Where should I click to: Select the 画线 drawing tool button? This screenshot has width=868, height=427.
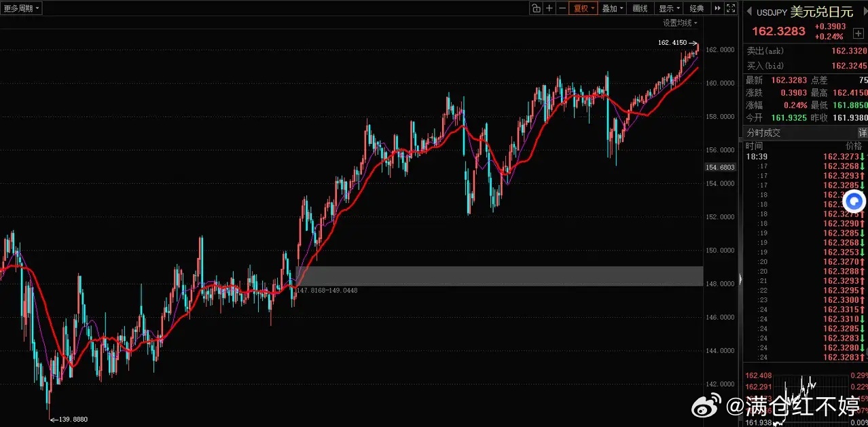pos(640,8)
